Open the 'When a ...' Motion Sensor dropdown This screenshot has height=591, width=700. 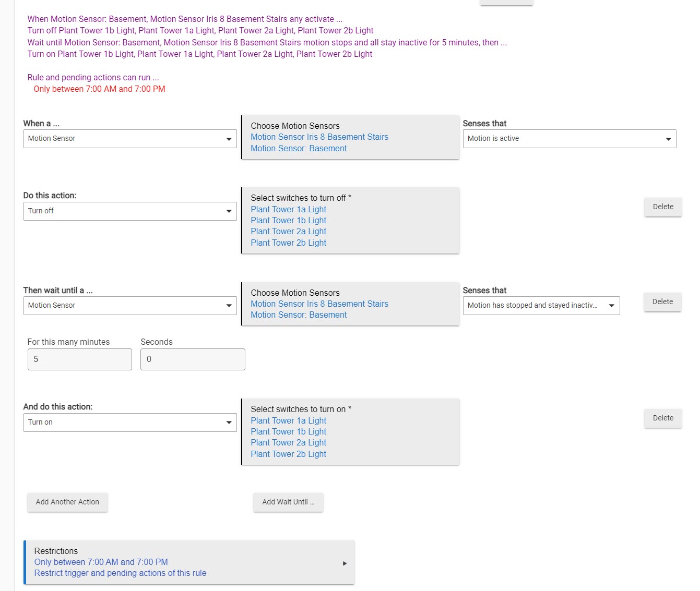[130, 139]
